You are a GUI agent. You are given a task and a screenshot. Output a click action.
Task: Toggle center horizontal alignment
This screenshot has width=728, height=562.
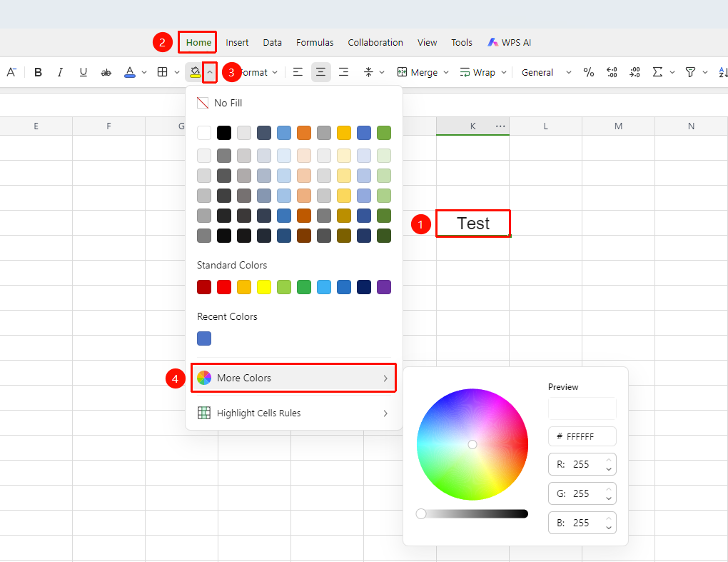[321, 72]
